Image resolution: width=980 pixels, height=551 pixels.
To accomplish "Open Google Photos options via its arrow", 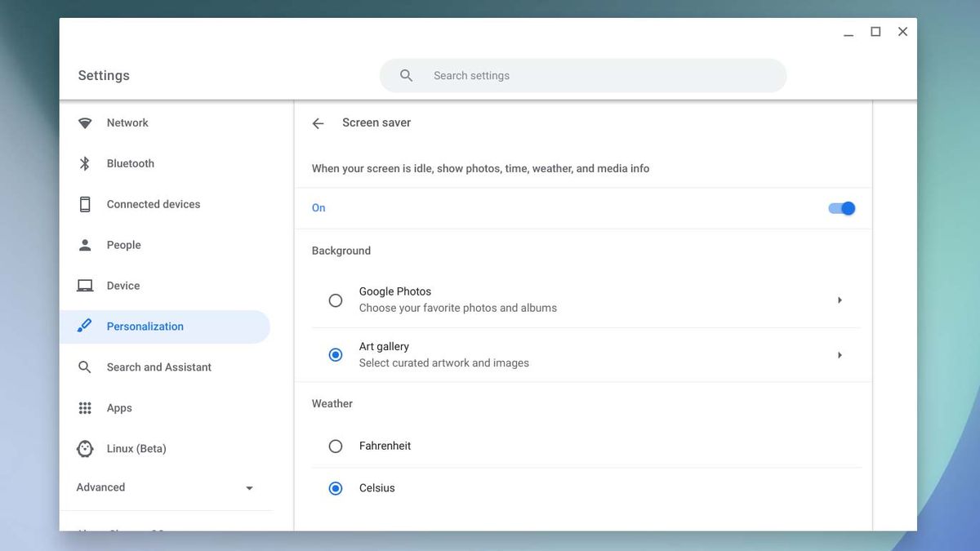I will click(x=840, y=300).
